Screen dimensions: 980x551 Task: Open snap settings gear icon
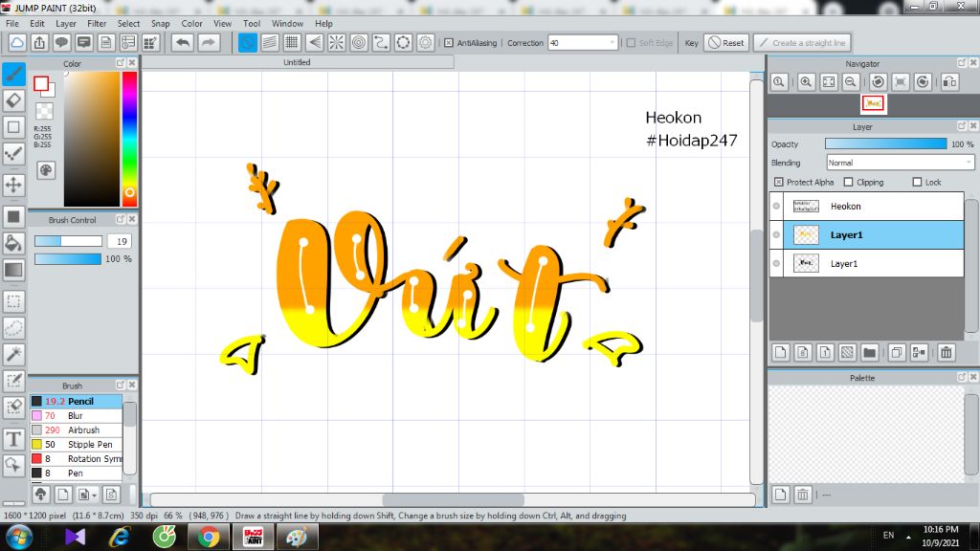tap(426, 42)
